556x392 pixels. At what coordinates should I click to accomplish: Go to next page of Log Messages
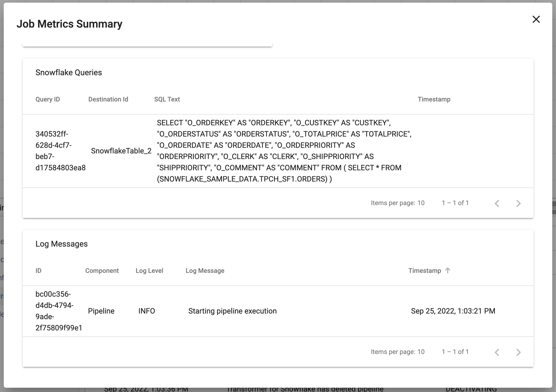pyautogui.click(x=518, y=352)
